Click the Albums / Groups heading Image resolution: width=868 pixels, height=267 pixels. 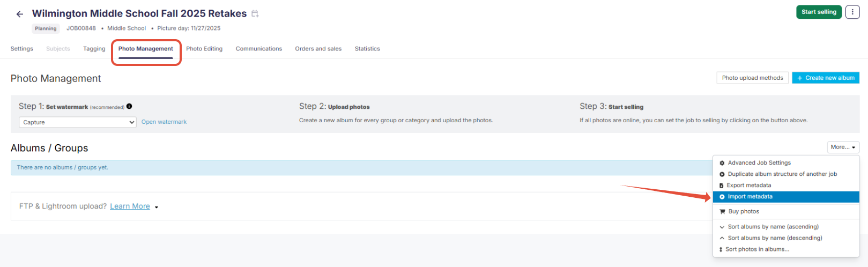coord(49,148)
